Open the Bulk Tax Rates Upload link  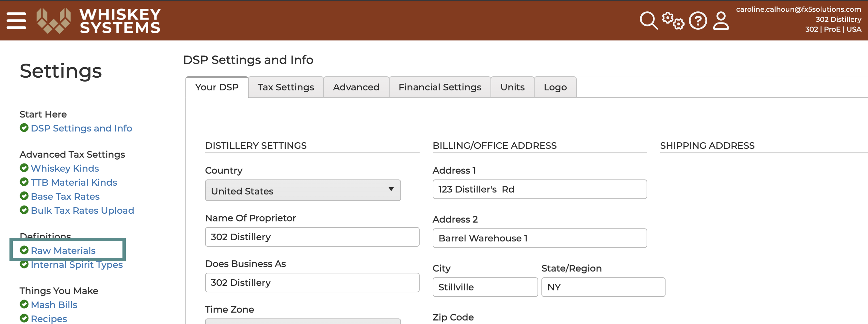pyautogui.click(x=82, y=210)
